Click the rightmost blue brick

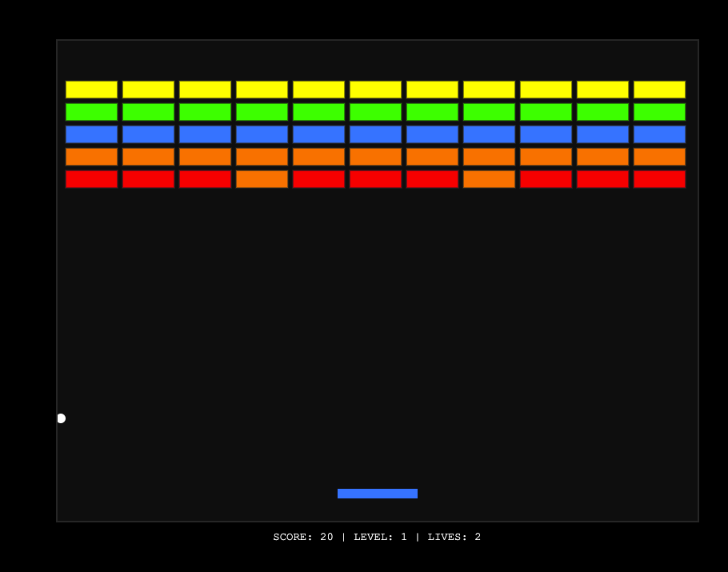(x=659, y=134)
